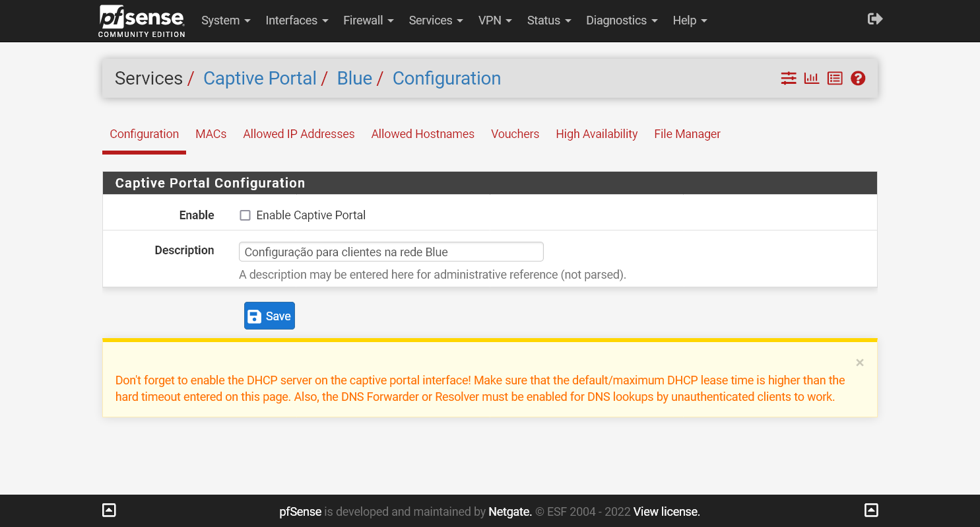
Task: Open related settings sliders icon
Action: [x=789, y=79]
